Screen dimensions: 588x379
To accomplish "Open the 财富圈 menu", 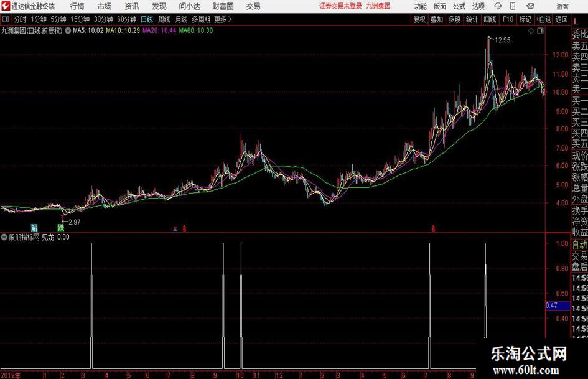I will 223,6.
